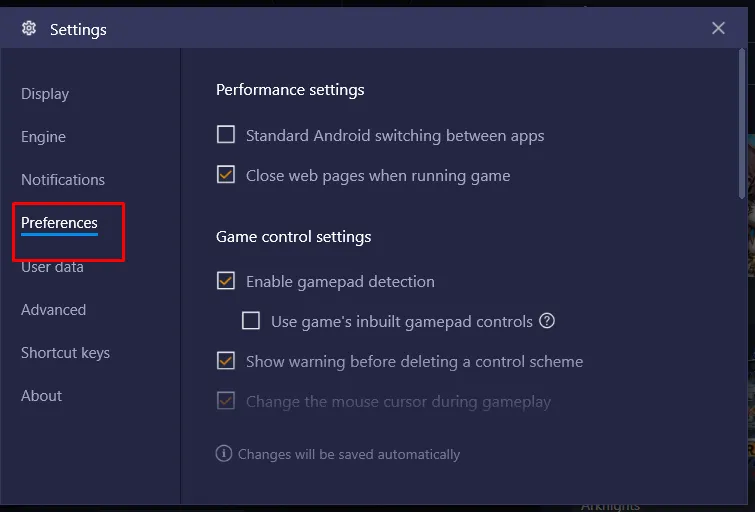Uncheck Close web pages when running game

point(226,175)
